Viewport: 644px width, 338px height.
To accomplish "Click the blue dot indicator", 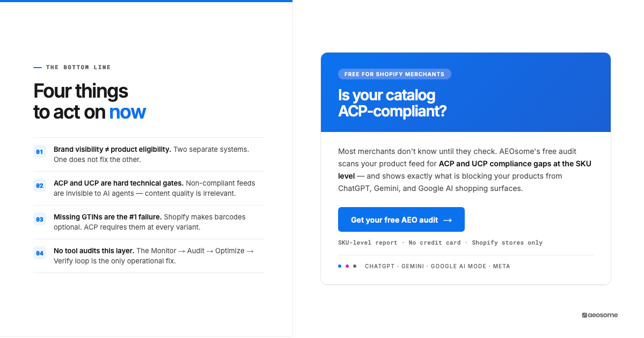I will [x=340, y=266].
